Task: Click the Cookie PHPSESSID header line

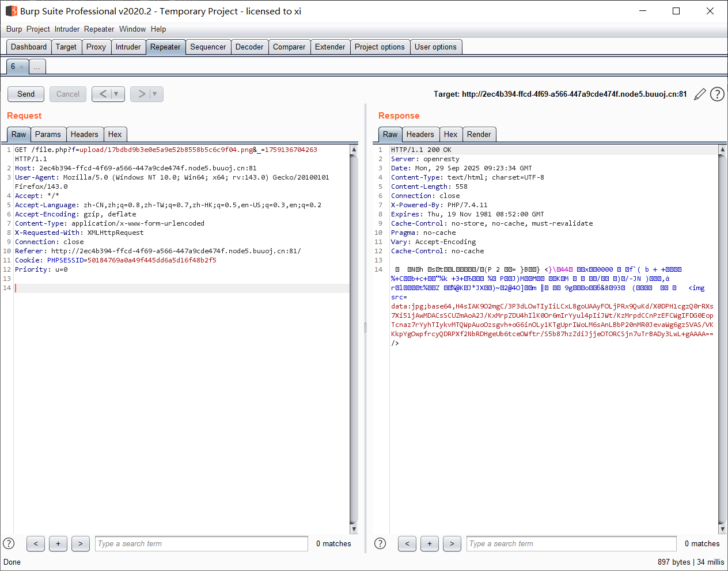Action: pos(116,260)
